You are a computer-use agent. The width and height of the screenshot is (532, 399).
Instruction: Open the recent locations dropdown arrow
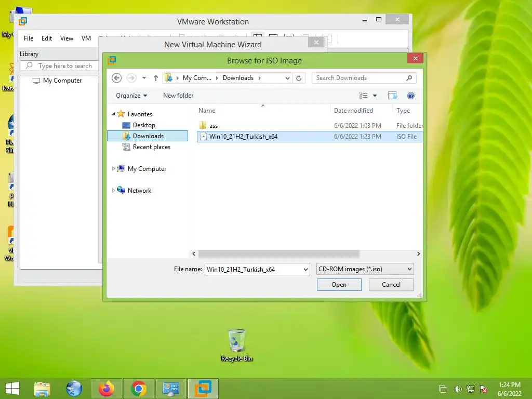pyautogui.click(x=144, y=78)
